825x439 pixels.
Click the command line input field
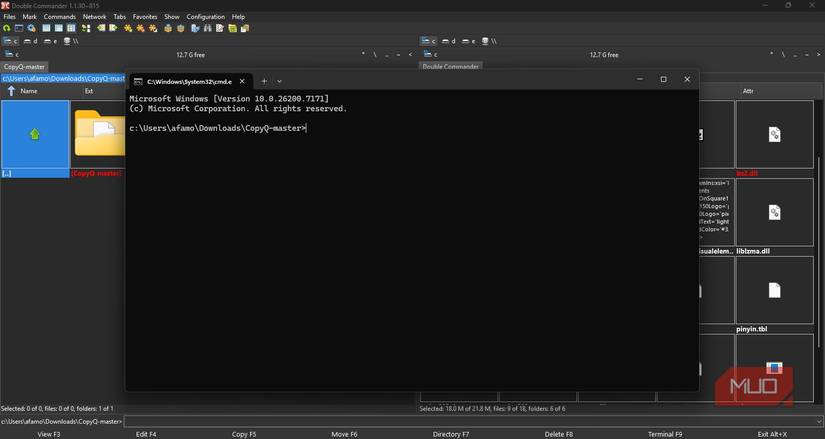pyautogui.click(x=470, y=421)
